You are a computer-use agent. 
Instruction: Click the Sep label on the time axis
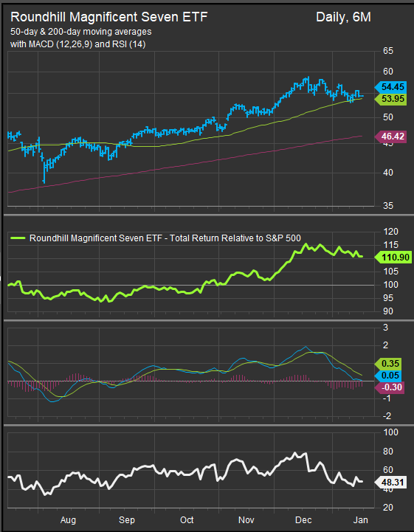(x=127, y=519)
